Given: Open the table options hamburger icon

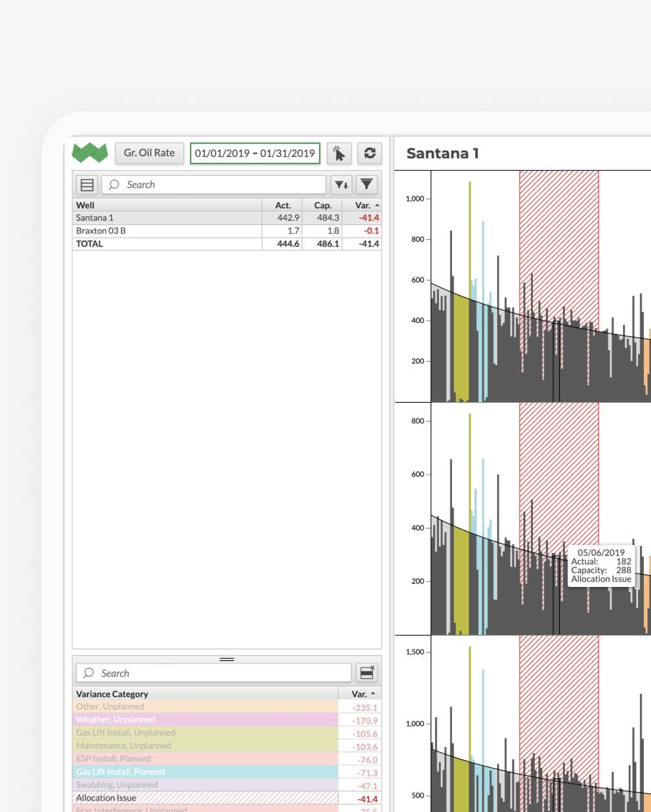Looking at the screenshot, I should [x=86, y=184].
